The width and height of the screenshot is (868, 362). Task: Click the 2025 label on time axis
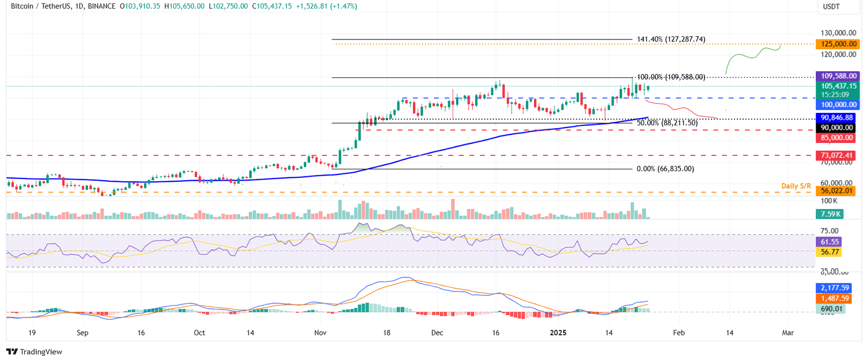(x=558, y=333)
